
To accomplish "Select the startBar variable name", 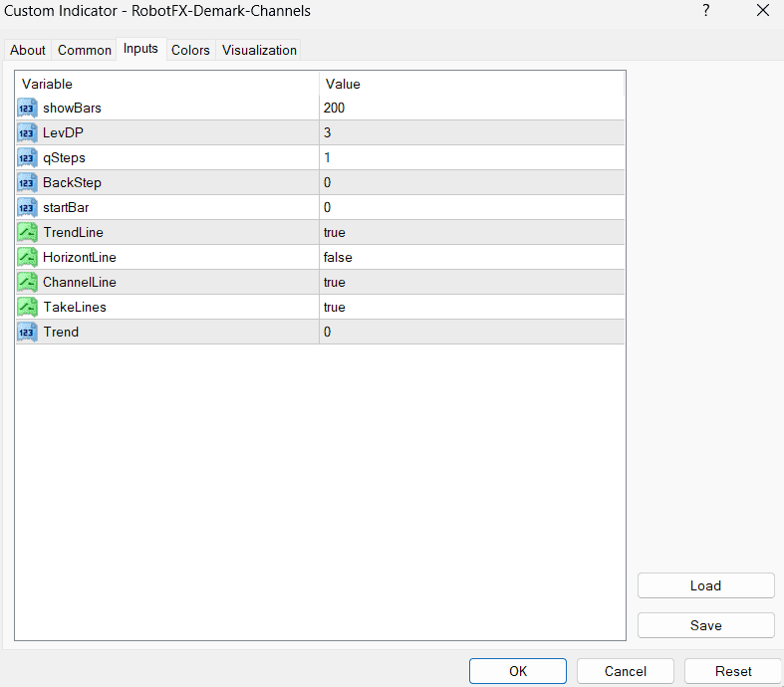I will (66, 208).
